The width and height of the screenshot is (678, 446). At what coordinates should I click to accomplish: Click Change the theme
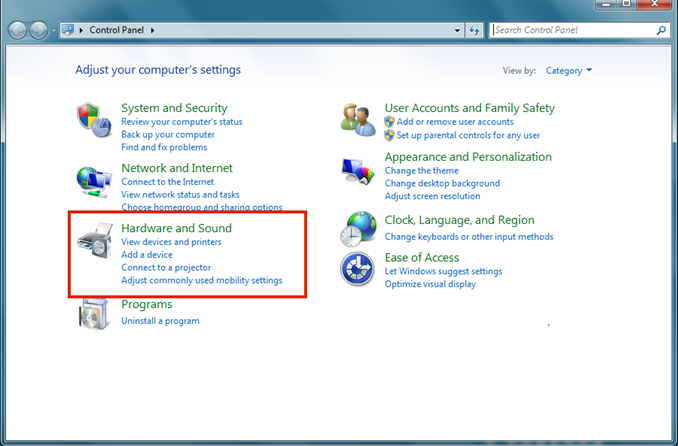click(x=422, y=170)
